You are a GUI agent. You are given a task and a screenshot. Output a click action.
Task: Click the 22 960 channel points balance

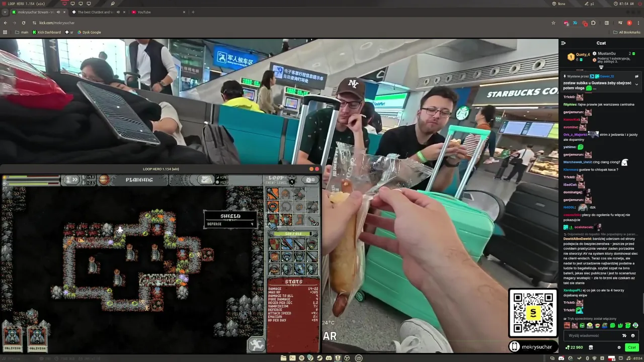click(574, 347)
